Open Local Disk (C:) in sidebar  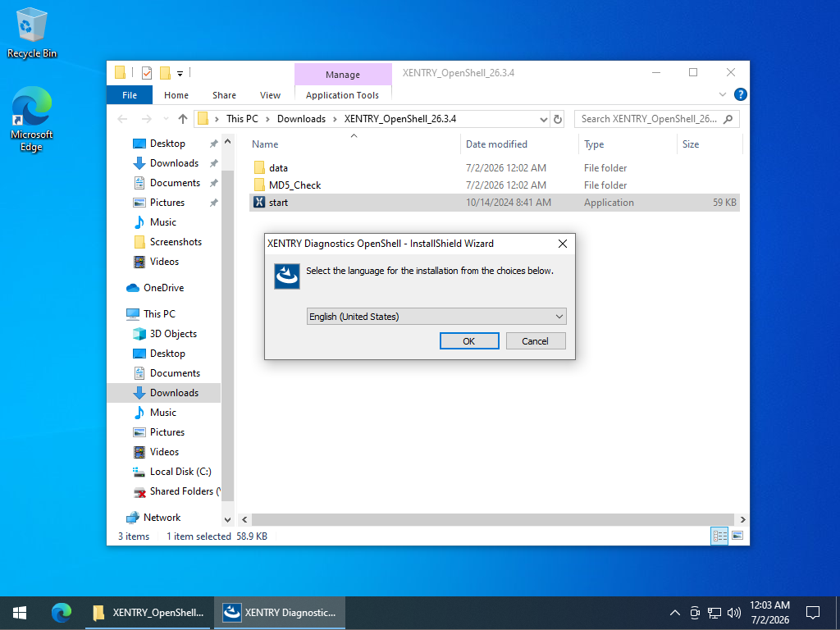[180, 472]
